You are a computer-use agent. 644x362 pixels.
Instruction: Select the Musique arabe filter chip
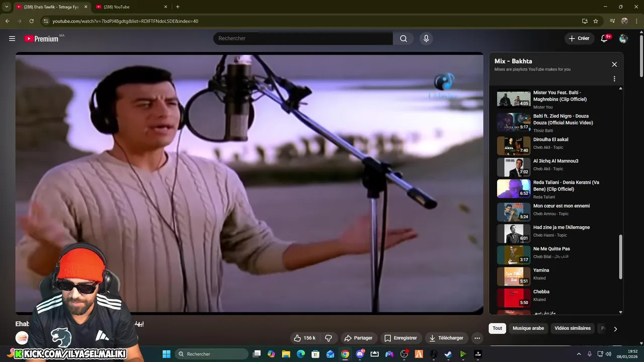click(x=528, y=328)
